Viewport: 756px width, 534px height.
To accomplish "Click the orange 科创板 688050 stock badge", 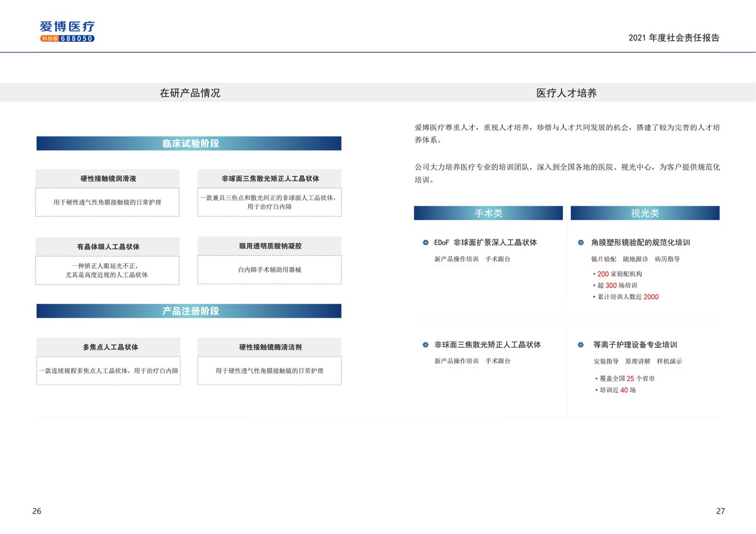I will [67, 39].
